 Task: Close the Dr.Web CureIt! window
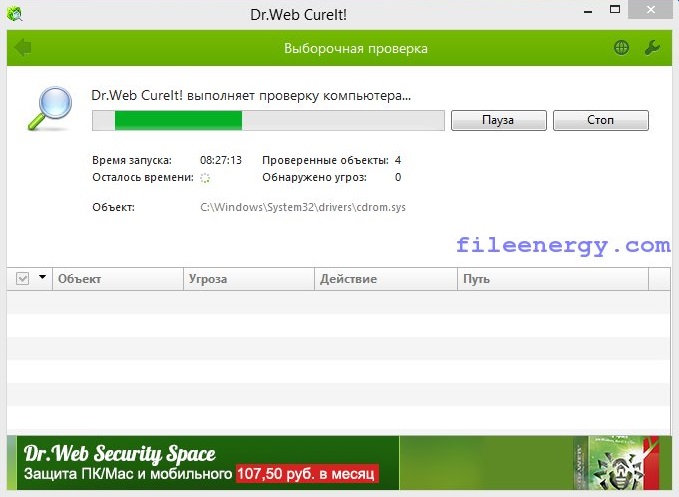(x=651, y=10)
